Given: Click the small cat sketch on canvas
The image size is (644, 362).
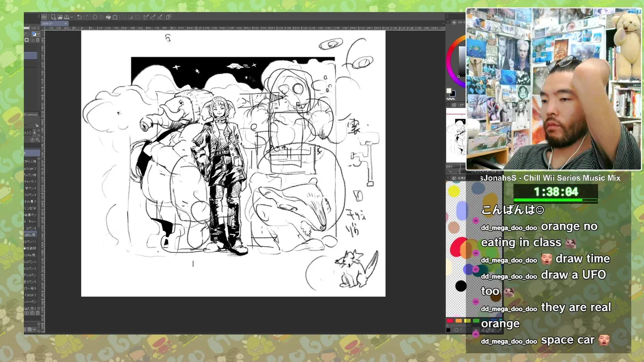Looking at the screenshot, I should (356, 268).
